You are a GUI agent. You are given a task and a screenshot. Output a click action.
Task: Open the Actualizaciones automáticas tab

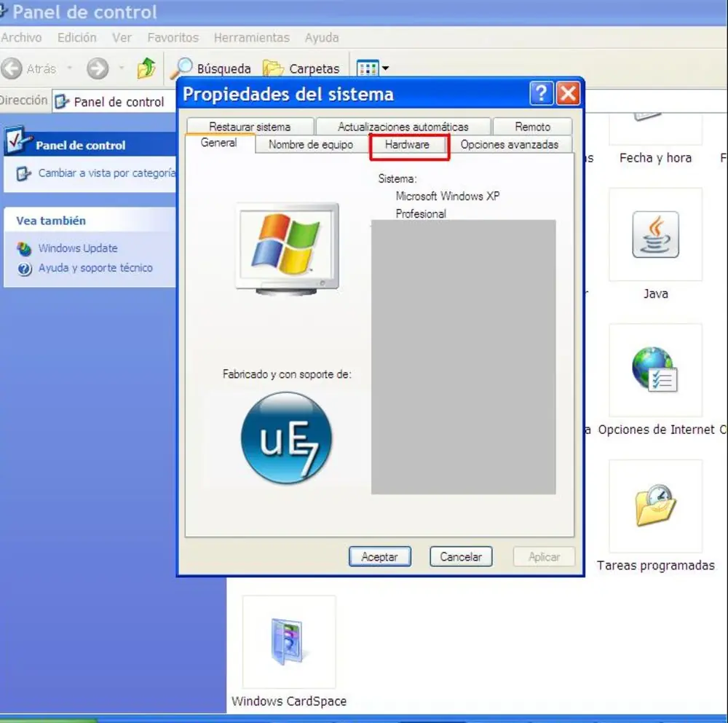point(403,127)
